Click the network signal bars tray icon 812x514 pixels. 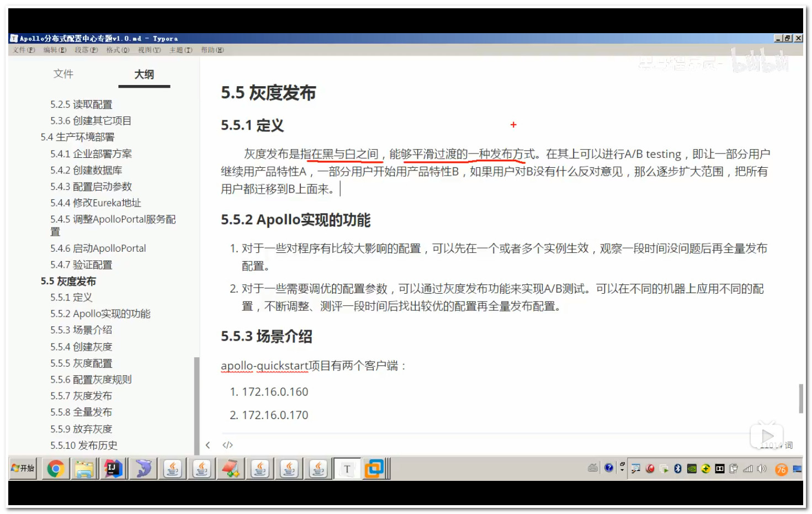(x=748, y=469)
